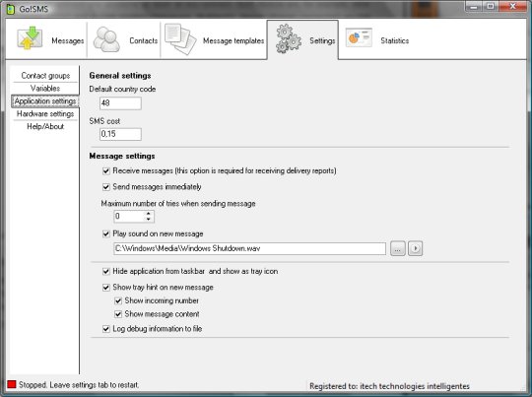Click the Go!SMS title bar app icon
The image size is (532, 397).
(x=11, y=9)
